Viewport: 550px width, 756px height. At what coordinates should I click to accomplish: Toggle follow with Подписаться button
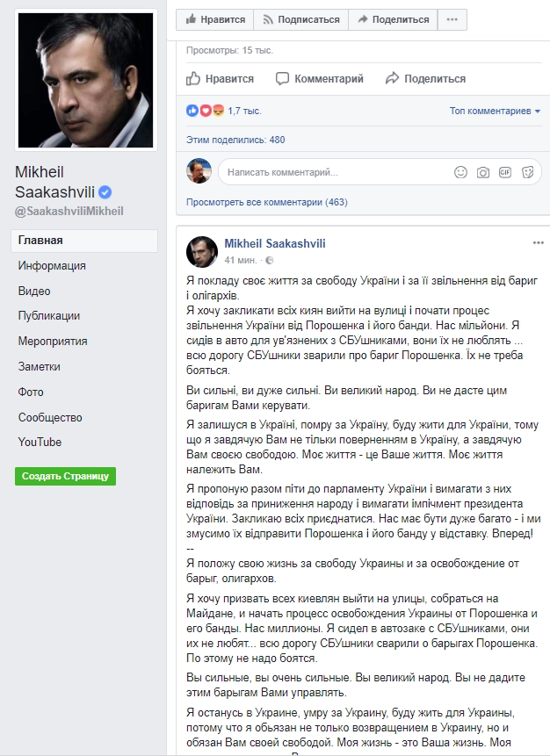point(300,19)
